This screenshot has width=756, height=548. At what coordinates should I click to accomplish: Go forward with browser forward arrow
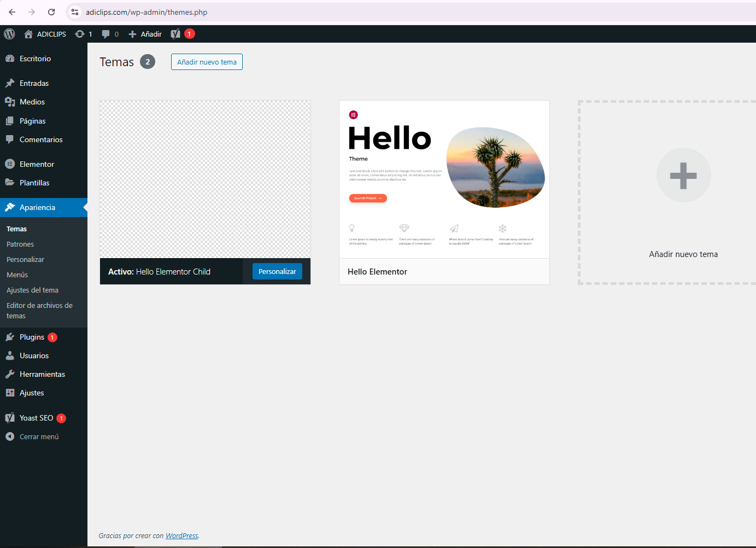tap(32, 12)
